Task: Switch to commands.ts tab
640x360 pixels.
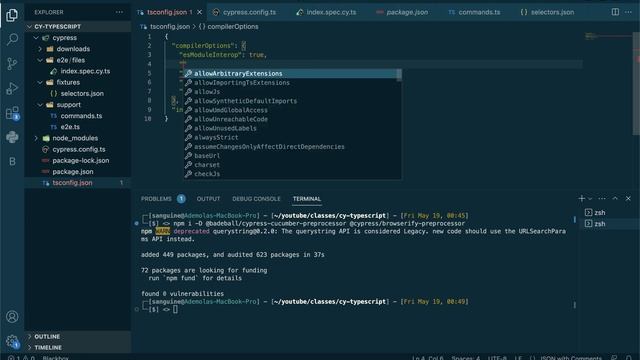Action: pyautogui.click(x=474, y=12)
